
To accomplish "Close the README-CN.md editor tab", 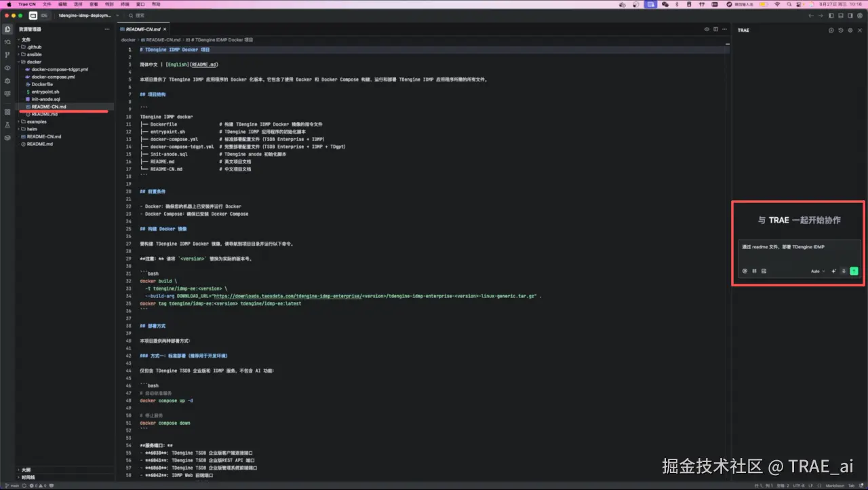I will (165, 29).
